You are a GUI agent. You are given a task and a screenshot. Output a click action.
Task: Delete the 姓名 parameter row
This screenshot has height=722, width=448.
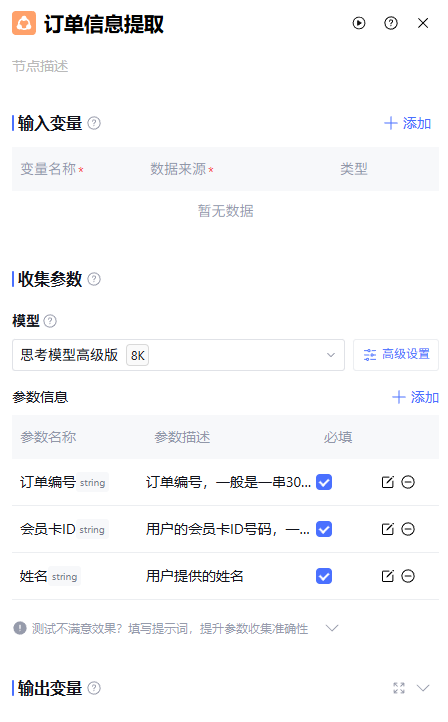click(x=408, y=576)
